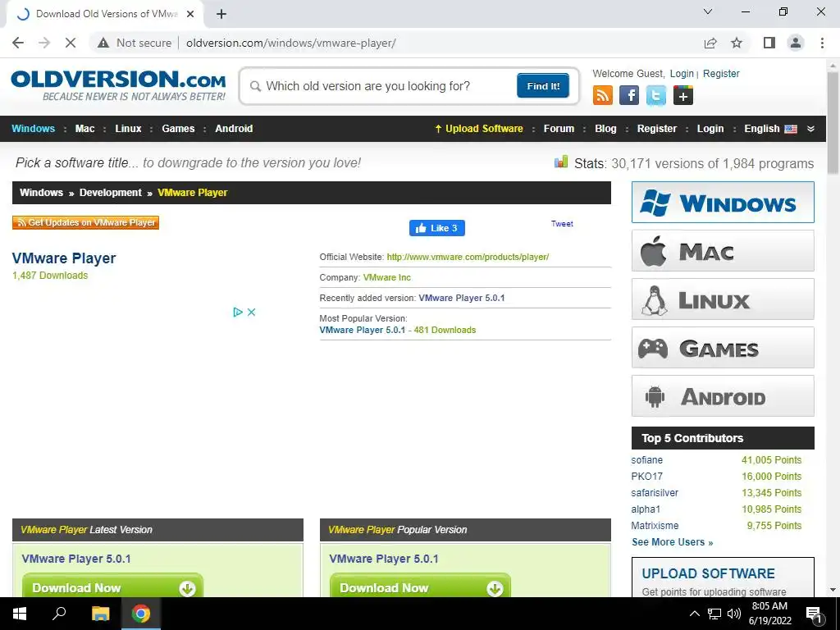This screenshot has height=630, width=840.
Task: Open the tab search chevron
Action: tap(708, 11)
